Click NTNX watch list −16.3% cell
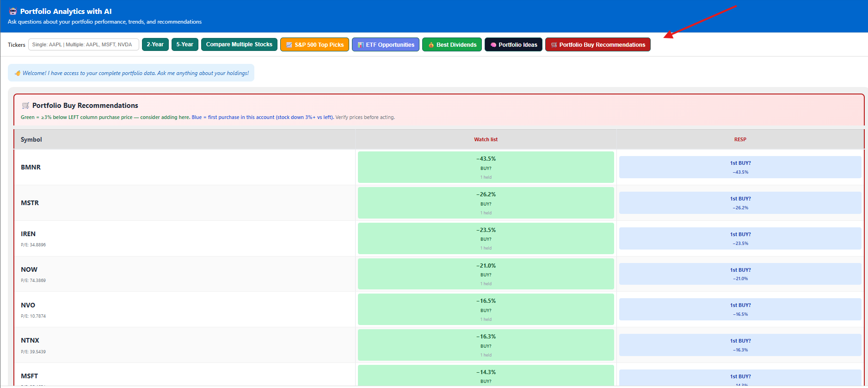The height and width of the screenshot is (388, 868). 486,345
